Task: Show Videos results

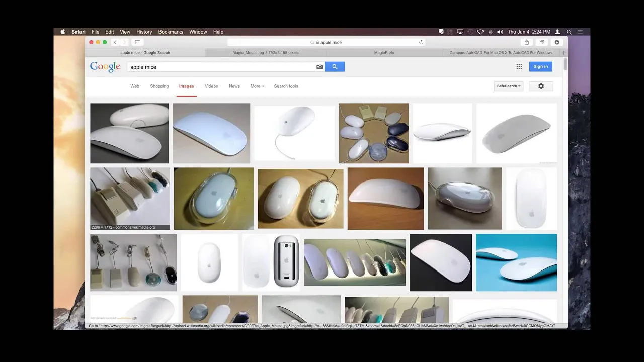Action: [211, 86]
